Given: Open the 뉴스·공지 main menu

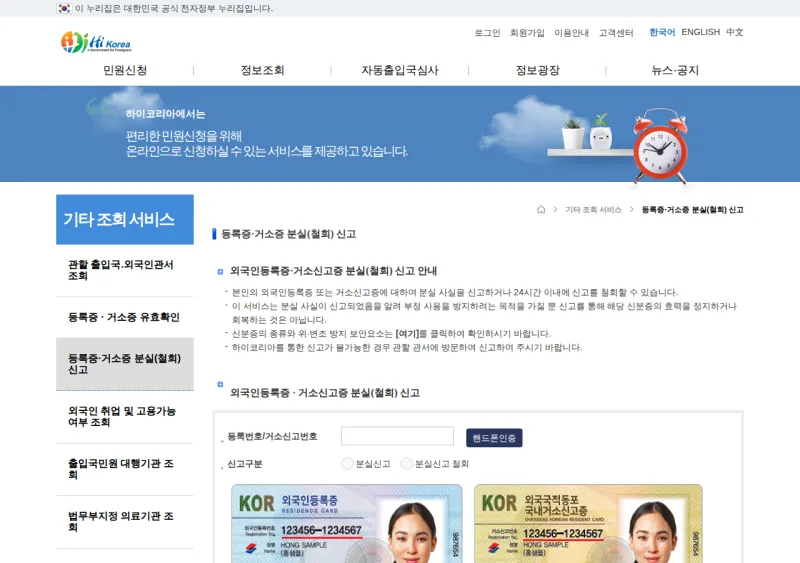Looking at the screenshot, I should pyautogui.click(x=675, y=70).
